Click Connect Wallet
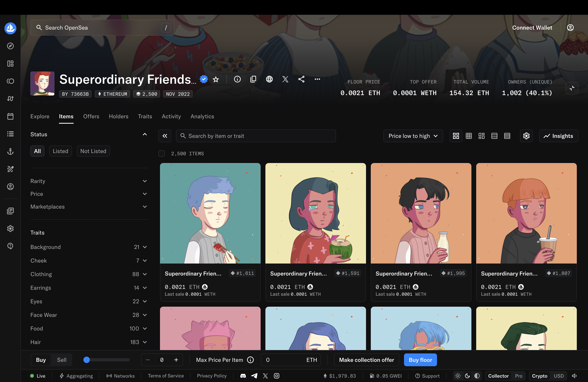Screen dimensions: 588x382 click(x=532, y=28)
